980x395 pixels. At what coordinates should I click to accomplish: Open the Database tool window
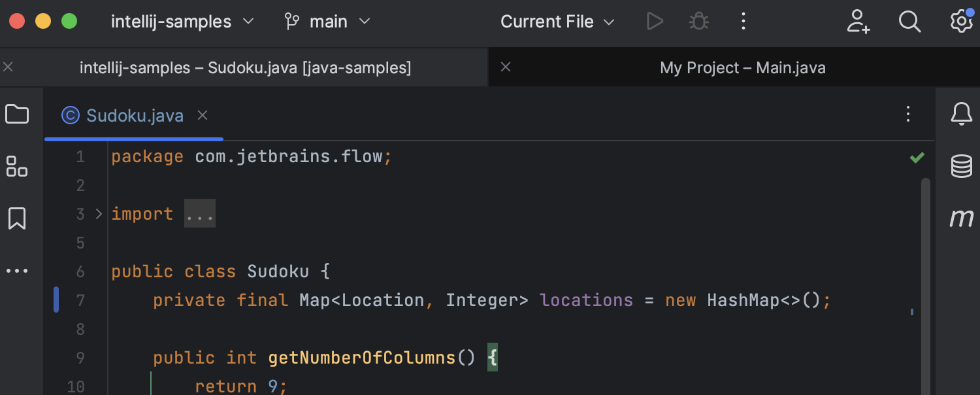(961, 166)
